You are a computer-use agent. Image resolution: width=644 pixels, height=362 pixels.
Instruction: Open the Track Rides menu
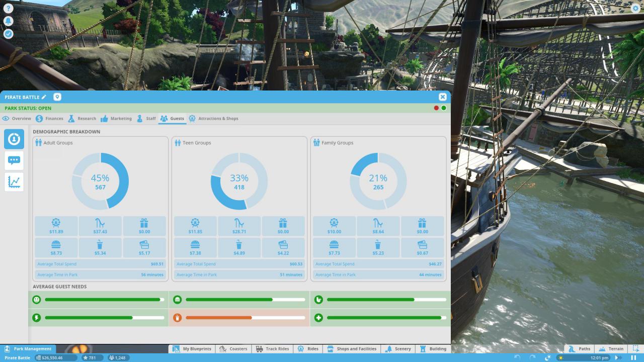(272, 348)
